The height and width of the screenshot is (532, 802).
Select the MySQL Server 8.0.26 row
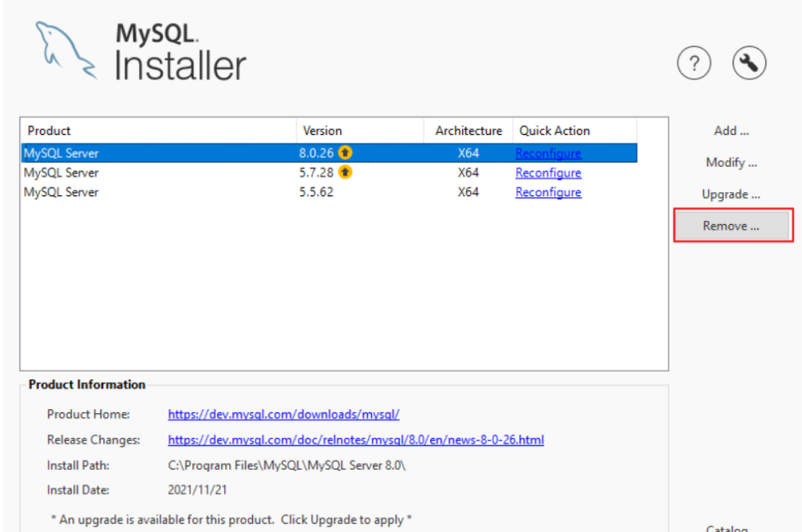(330, 153)
